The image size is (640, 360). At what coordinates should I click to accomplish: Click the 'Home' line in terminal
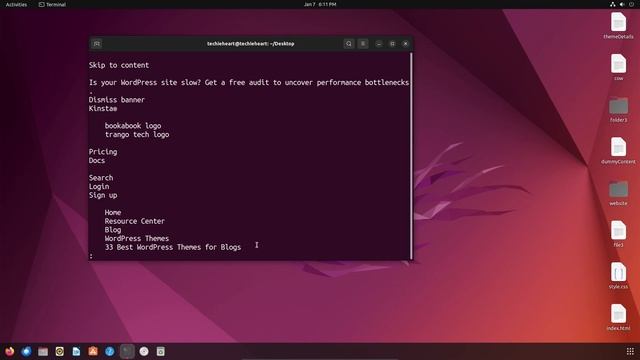coord(113,213)
